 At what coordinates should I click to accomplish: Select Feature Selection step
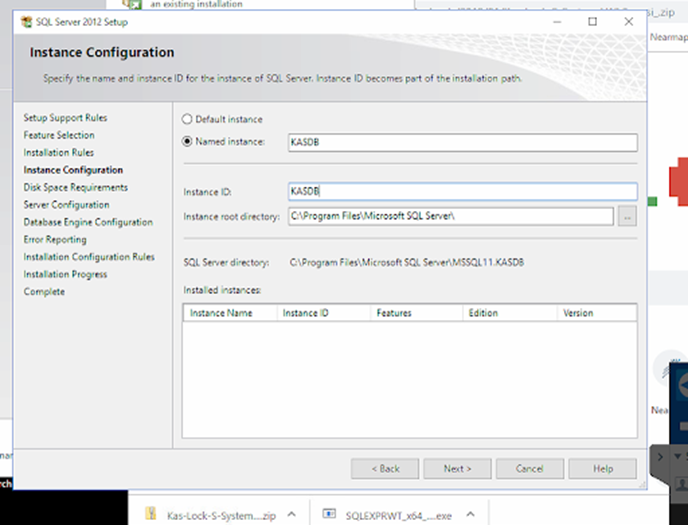59,135
